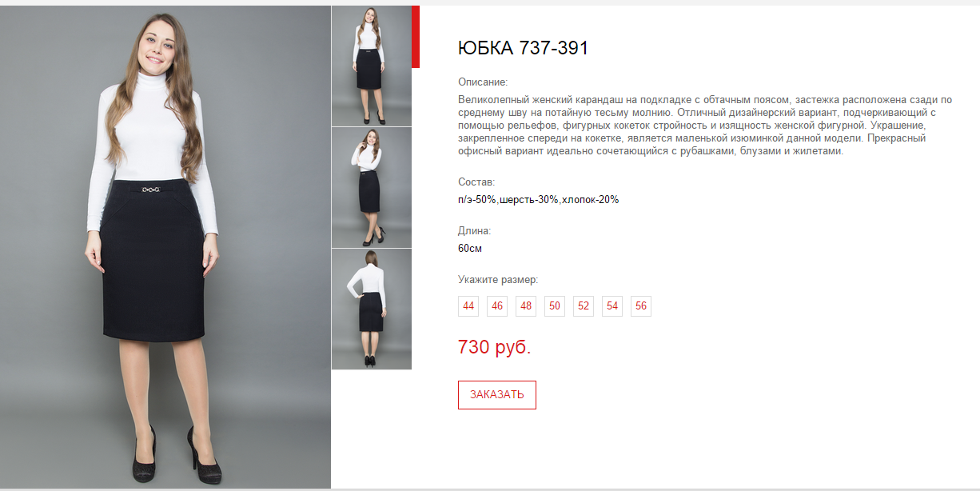Click the red marker beside first thumbnail

[416, 37]
